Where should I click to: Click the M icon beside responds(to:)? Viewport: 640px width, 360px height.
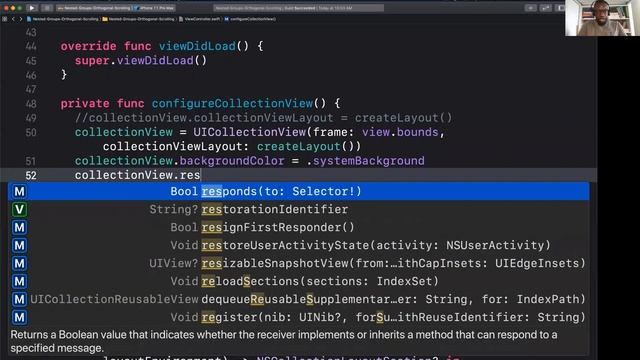[19, 191]
